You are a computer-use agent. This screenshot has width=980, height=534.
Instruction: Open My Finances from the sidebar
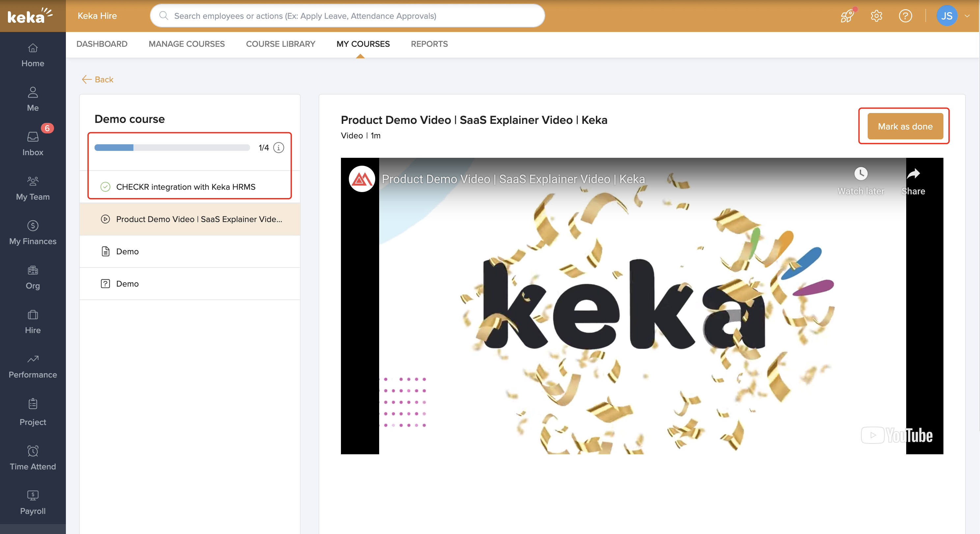32,231
